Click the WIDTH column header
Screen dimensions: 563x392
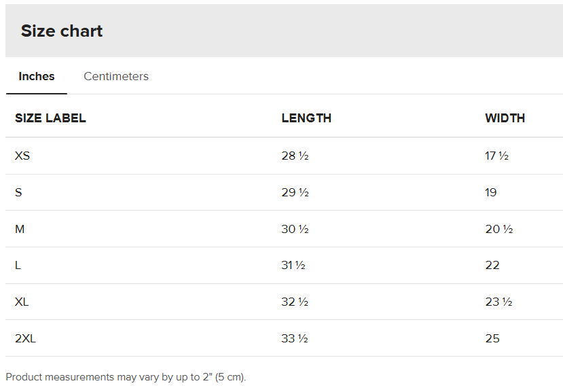click(x=505, y=118)
